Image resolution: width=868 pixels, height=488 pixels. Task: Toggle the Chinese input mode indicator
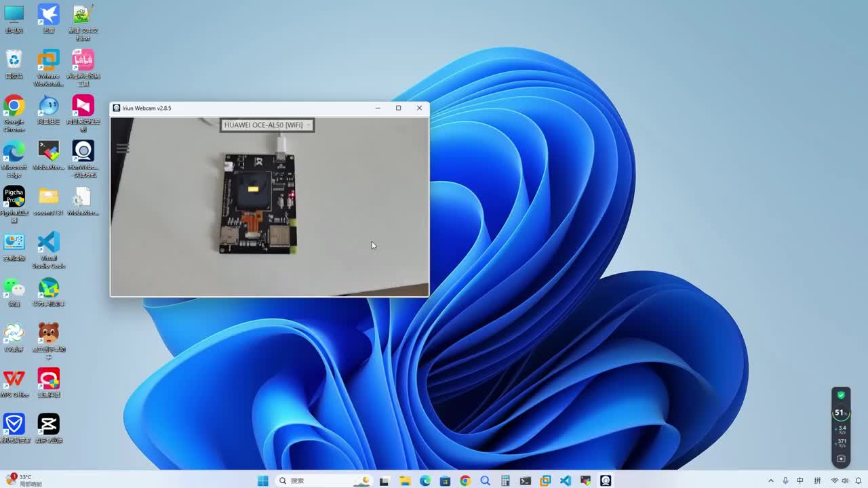[800, 481]
